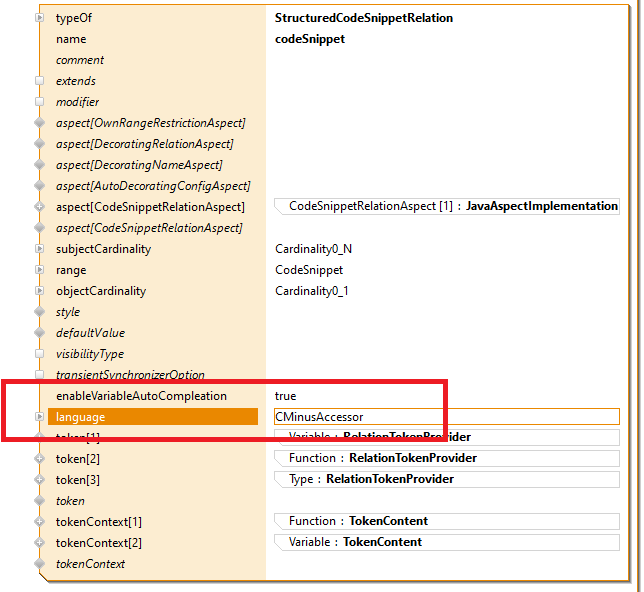Click plus diamond icon beside token[3]
This screenshot has height=592, width=644.
click(x=39, y=480)
